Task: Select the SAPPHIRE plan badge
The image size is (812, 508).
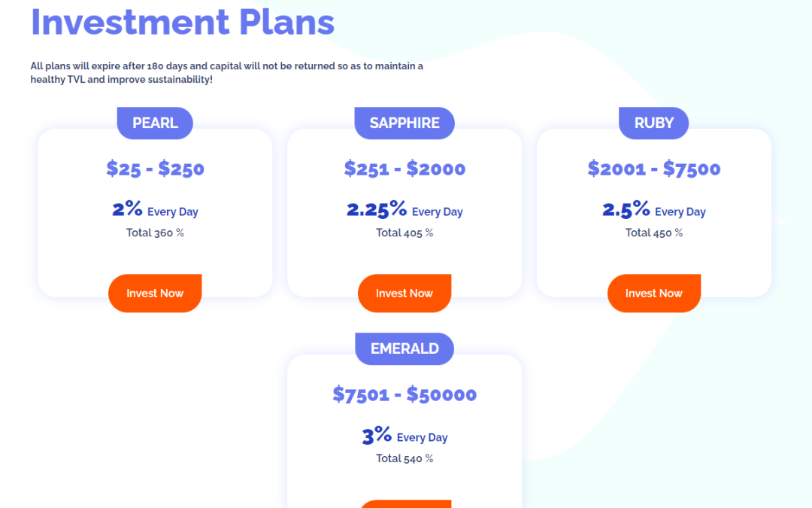Action: (404, 123)
